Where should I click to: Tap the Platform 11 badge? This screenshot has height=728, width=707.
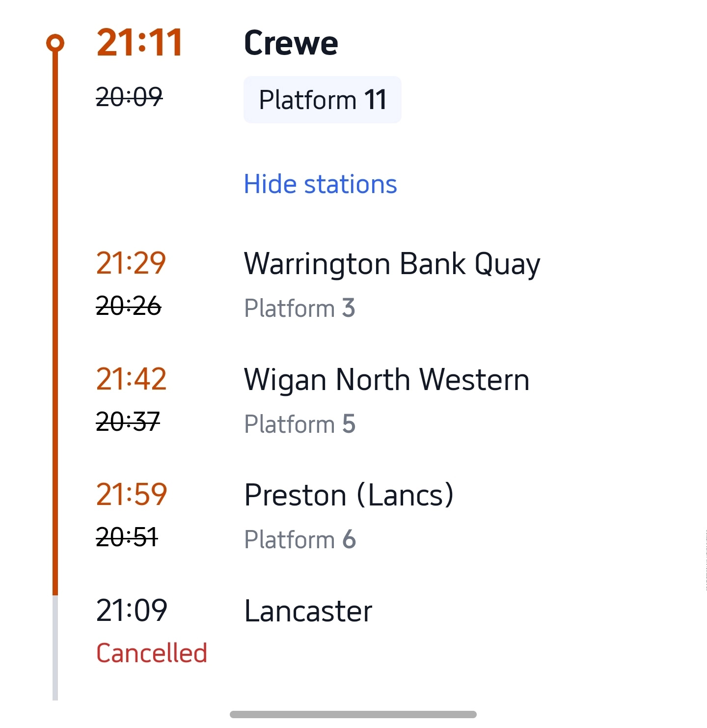(x=322, y=100)
